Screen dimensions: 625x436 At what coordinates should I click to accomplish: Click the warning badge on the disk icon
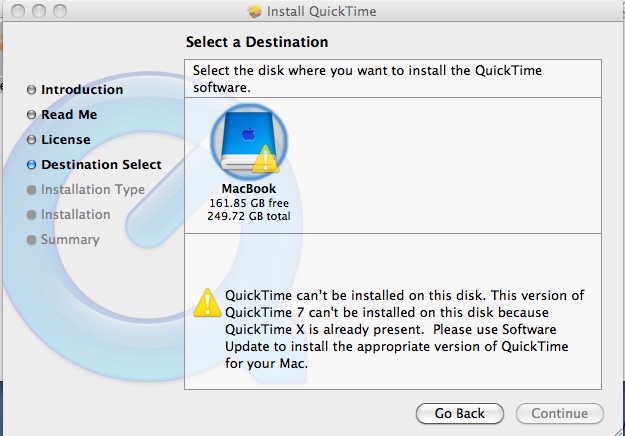tap(265, 159)
